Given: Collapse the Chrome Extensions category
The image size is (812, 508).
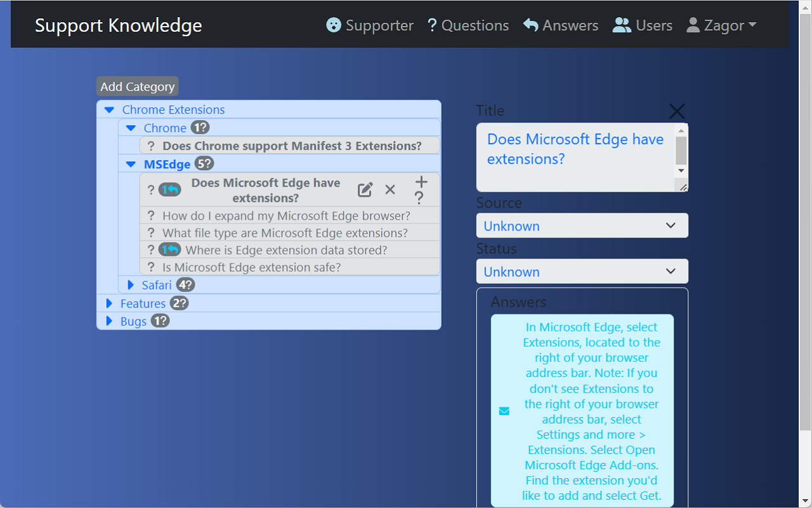Looking at the screenshot, I should pos(110,110).
